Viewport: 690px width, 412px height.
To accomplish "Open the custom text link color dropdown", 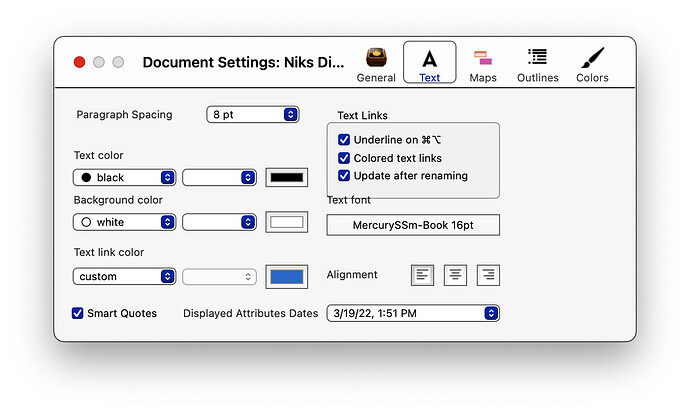I will pyautogui.click(x=125, y=276).
